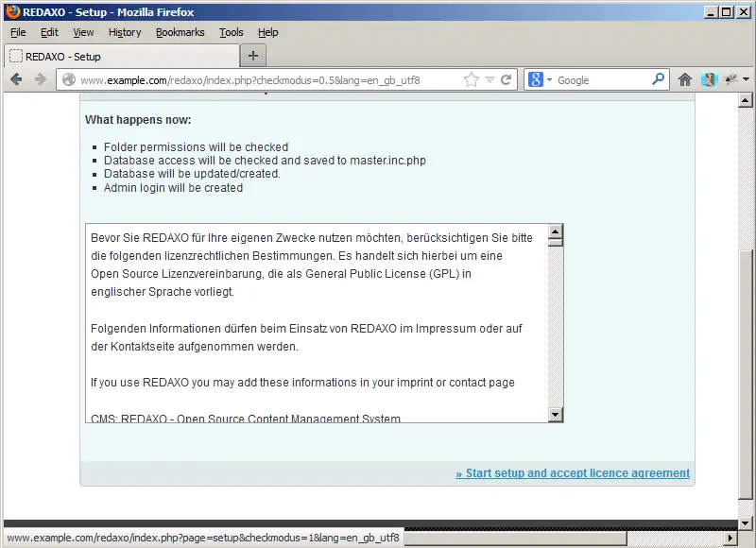Click the 'What happens now:' heading

138,120
